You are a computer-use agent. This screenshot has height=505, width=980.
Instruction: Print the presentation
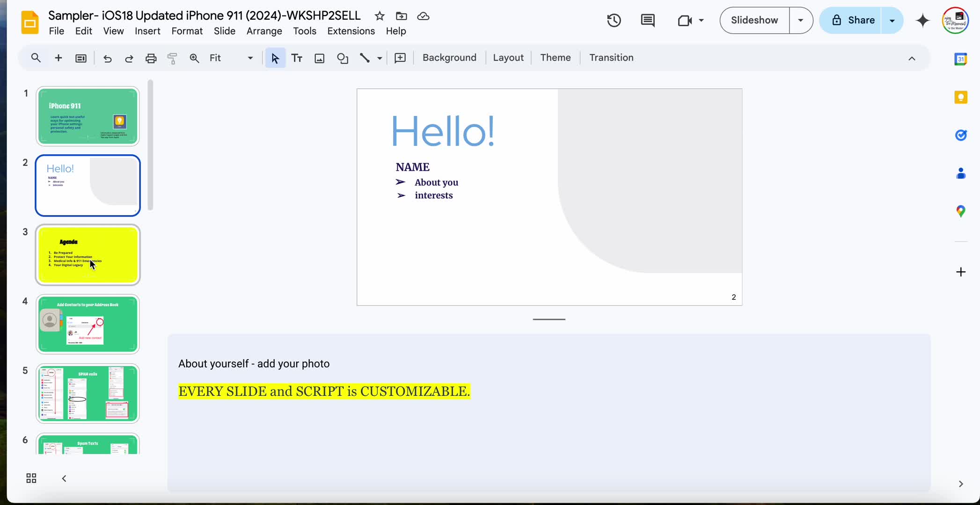(x=151, y=58)
